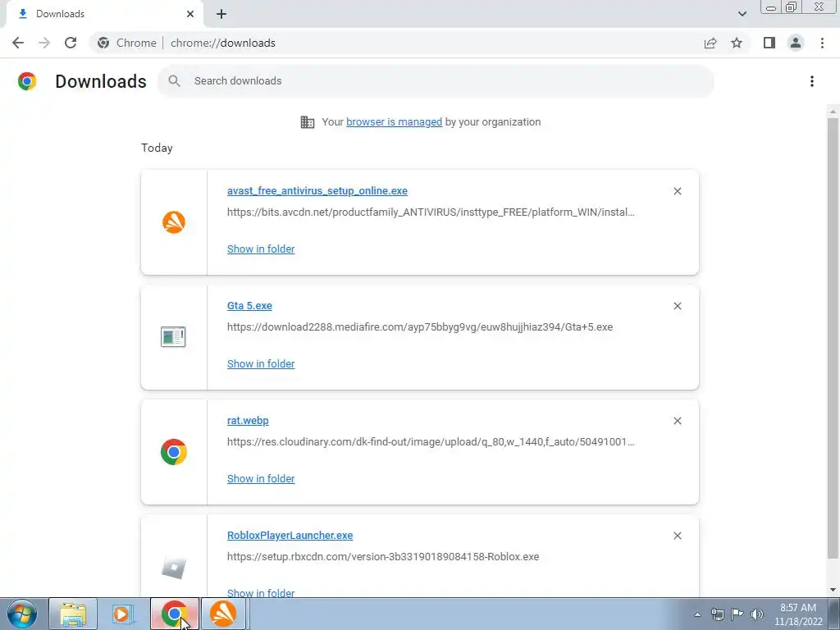Open Gta 5.exe file link
This screenshot has height=630, width=840.
click(249, 306)
